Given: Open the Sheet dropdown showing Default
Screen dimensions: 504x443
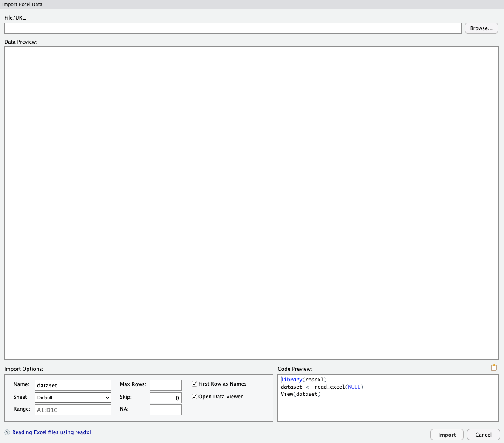Looking at the screenshot, I should [73, 397].
